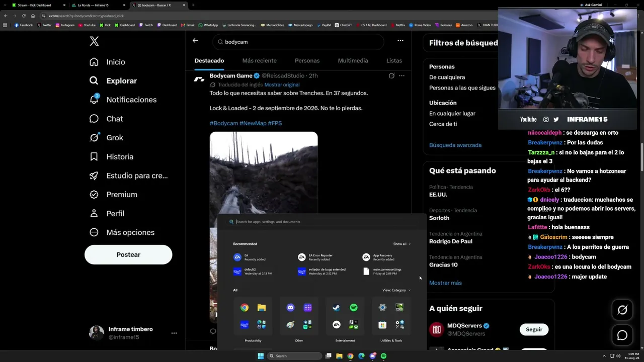
Task: Click the back arrow beside the search box
Action: coord(195,41)
